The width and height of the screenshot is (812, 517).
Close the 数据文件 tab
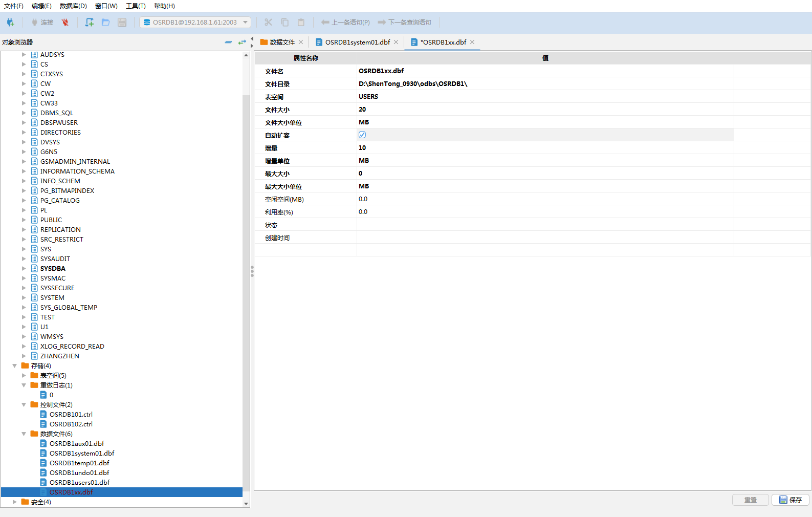tap(301, 42)
